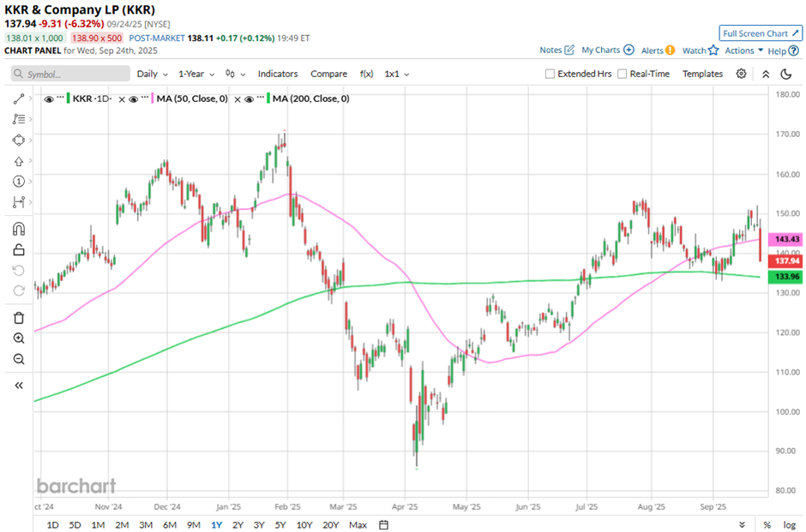Check the Real-Time checkbox
The image size is (806, 532).
tap(623, 74)
